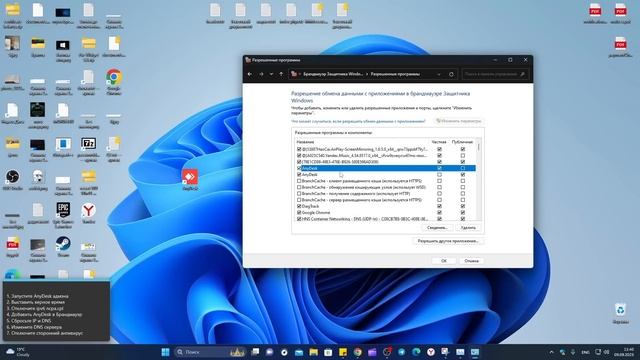The width and height of the screenshot is (640, 360).
Task: Click the 'Название' column header
Action: click(305, 142)
